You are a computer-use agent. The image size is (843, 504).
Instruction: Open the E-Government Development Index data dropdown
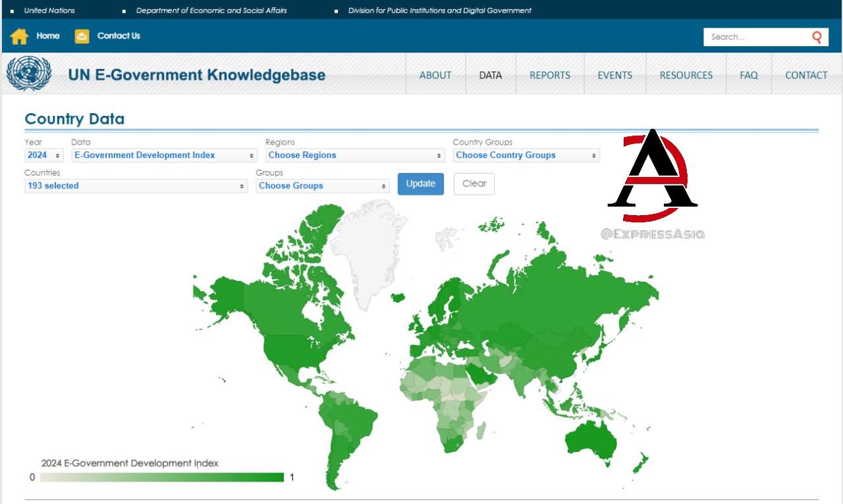coord(164,155)
